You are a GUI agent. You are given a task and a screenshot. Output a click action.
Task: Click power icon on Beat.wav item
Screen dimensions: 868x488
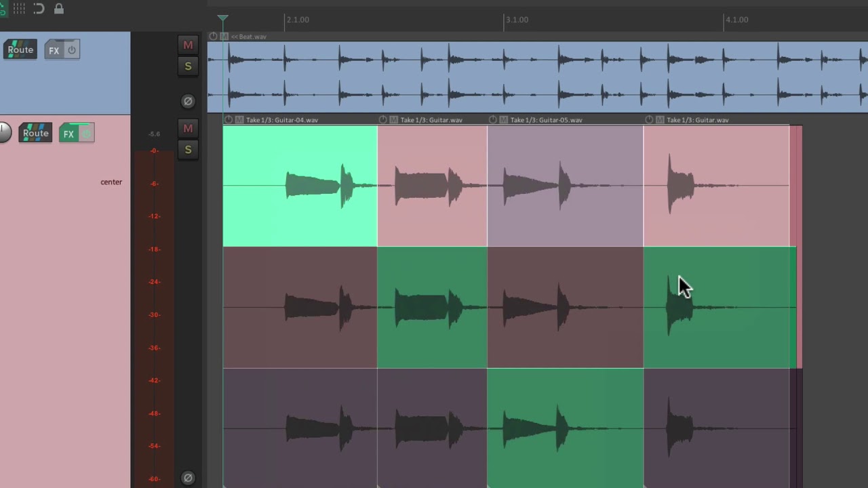click(213, 37)
